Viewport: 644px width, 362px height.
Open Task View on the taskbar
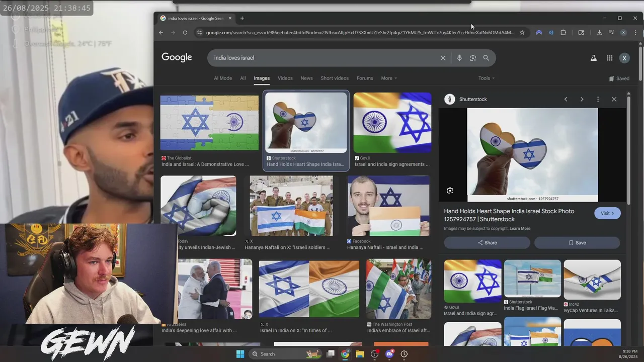331,354
